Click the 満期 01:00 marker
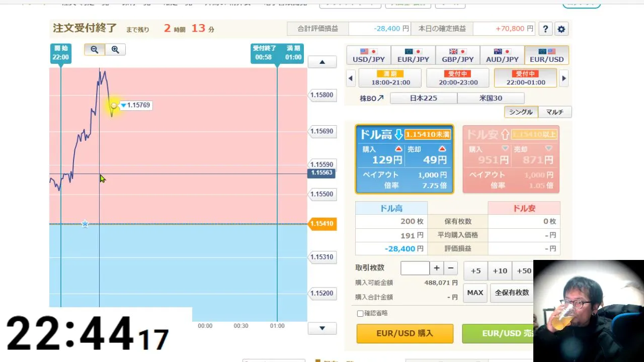 [x=293, y=53]
